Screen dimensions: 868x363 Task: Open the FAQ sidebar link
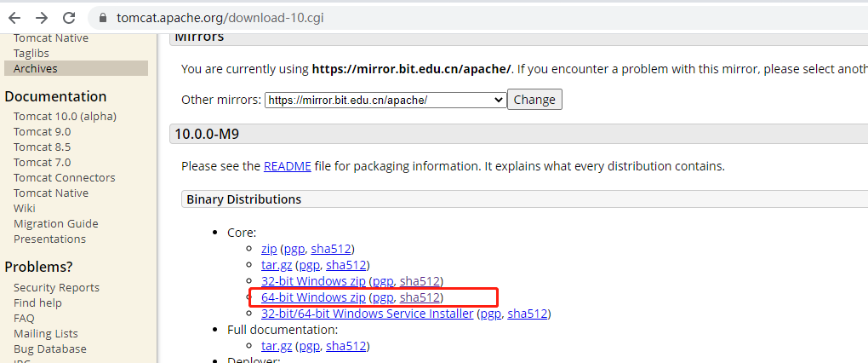(x=24, y=319)
